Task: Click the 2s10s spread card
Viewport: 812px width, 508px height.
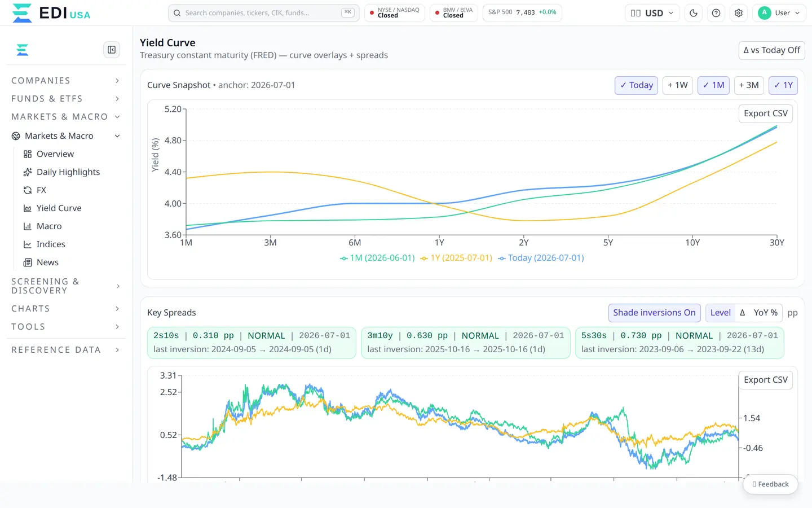Action: [x=251, y=343]
